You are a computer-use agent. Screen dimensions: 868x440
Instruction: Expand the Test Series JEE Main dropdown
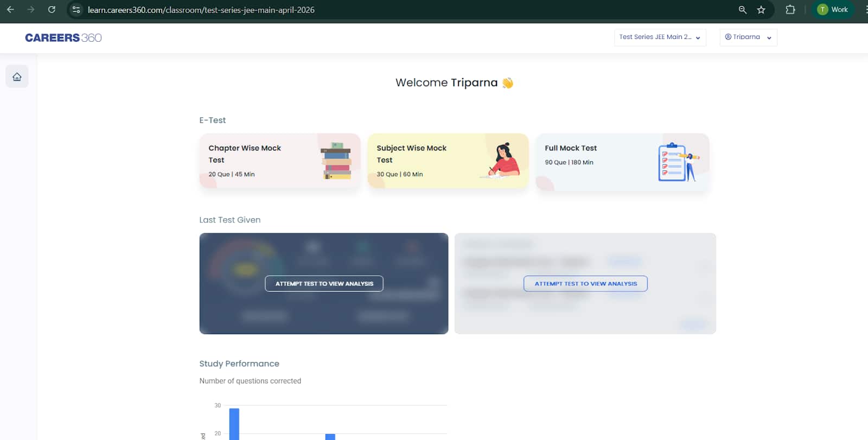[660, 37]
